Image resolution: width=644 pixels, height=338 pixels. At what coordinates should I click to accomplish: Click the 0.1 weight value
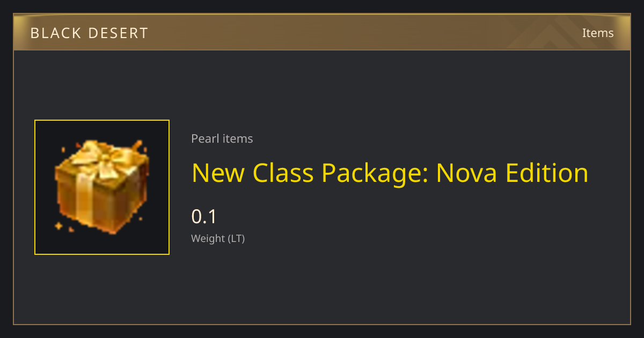coord(204,217)
